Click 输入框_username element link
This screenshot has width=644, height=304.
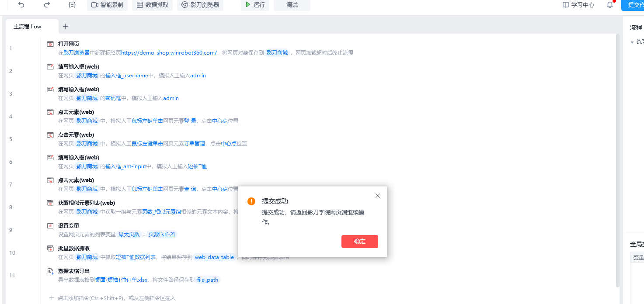click(x=127, y=76)
